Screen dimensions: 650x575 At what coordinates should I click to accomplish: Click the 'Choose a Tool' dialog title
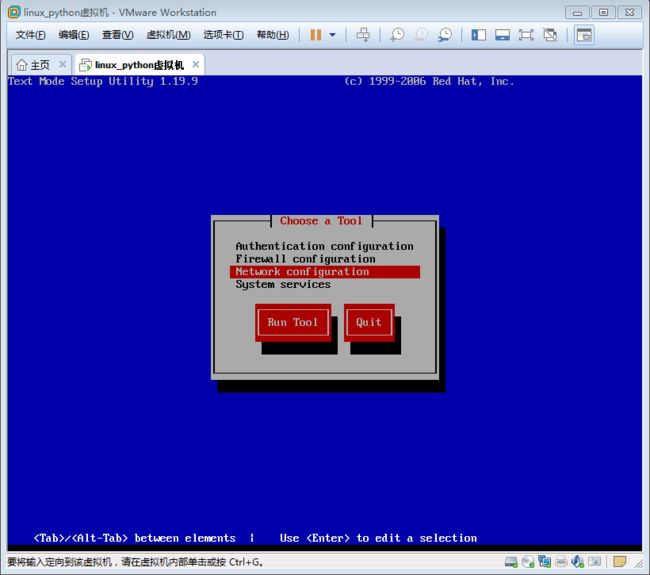[321, 221]
